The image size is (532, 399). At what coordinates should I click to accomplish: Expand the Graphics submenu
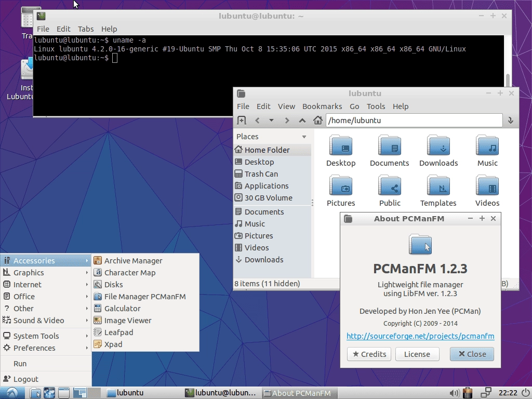point(46,273)
